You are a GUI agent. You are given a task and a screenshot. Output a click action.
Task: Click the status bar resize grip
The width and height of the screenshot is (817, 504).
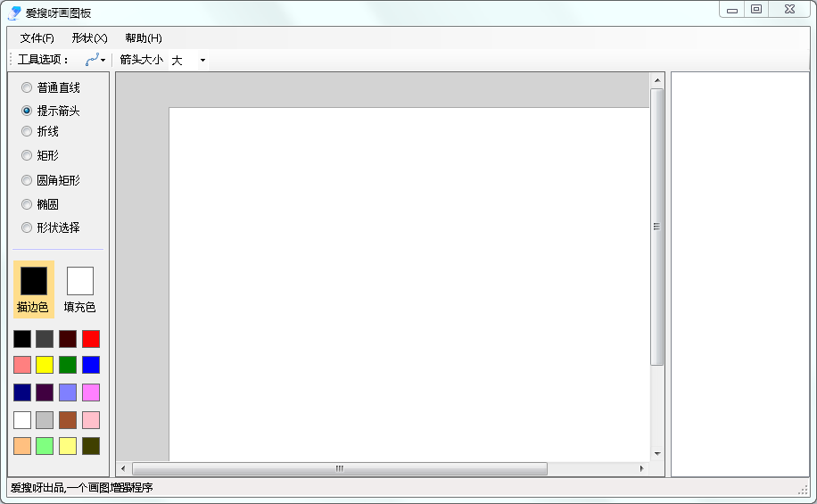click(x=803, y=489)
